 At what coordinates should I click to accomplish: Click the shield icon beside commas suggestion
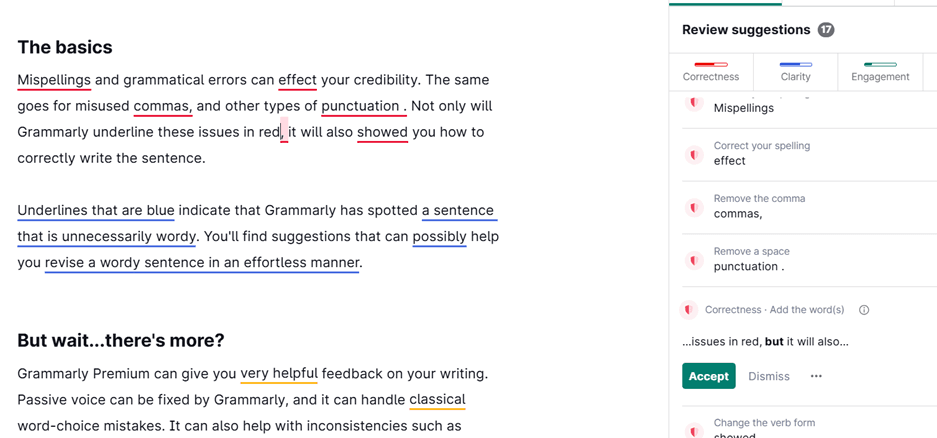click(x=693, y=208)
